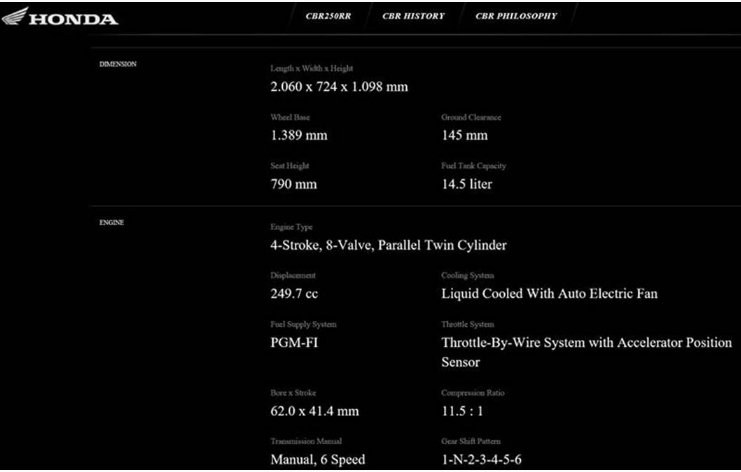741x472 pixels.
Task: Click the '1.389 mm' wheel base value
Action: (x=299, y=136)
